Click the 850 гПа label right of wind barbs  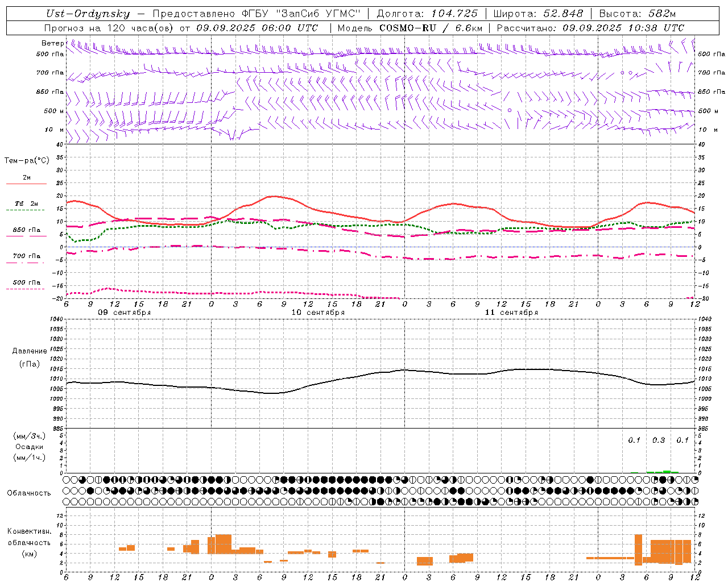tap(712, 92)
